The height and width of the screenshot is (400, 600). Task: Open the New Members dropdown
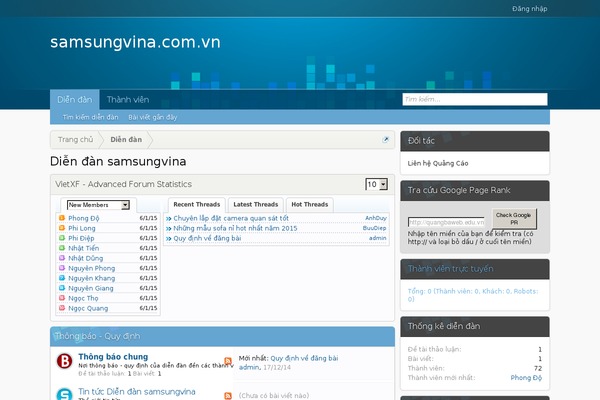tap(98, 205)
